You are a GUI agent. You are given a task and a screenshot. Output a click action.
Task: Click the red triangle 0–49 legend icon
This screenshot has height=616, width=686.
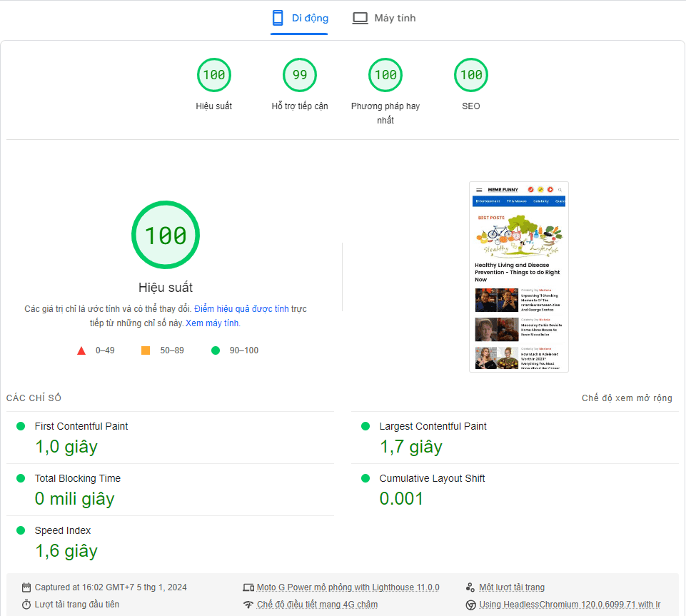(81, 350)
